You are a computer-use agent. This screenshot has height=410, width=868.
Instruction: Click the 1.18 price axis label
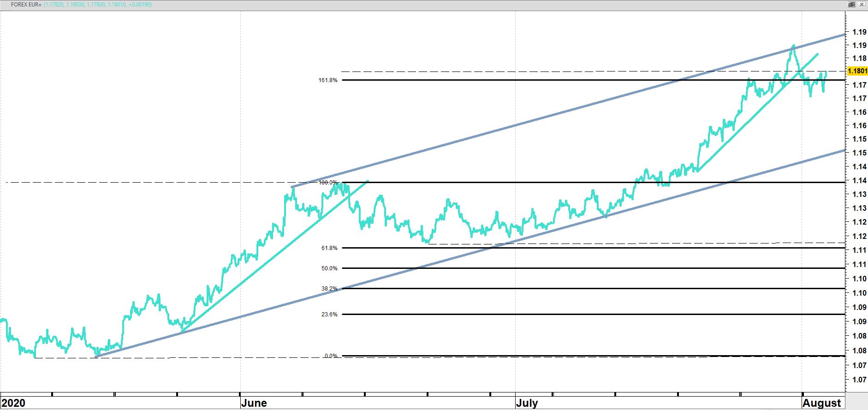click(859, 58)
